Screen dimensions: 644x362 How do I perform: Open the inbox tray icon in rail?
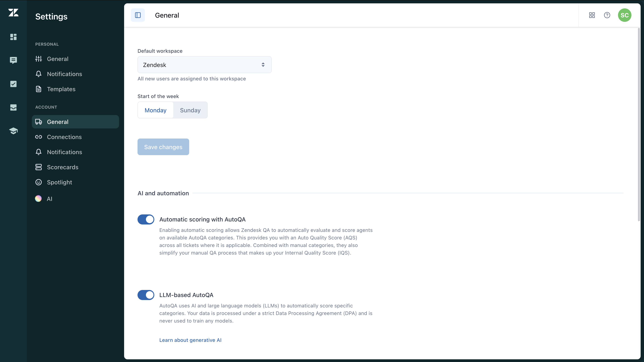click(13, 107)
